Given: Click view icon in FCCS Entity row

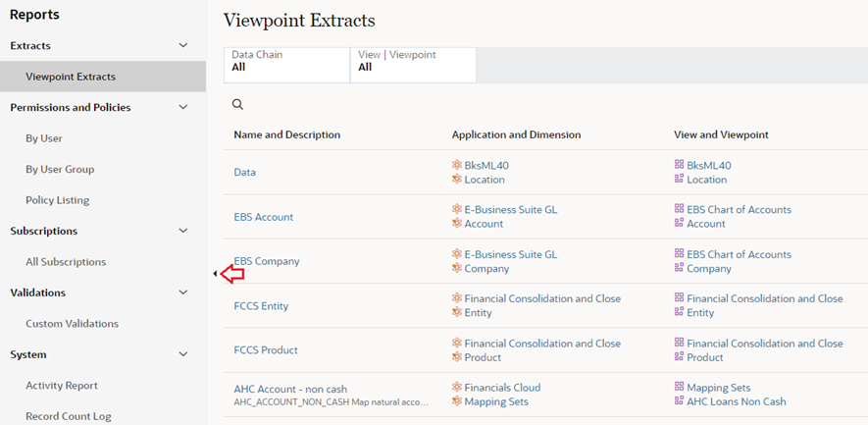Looking at the screenshot, I should (x=679, y=298).
